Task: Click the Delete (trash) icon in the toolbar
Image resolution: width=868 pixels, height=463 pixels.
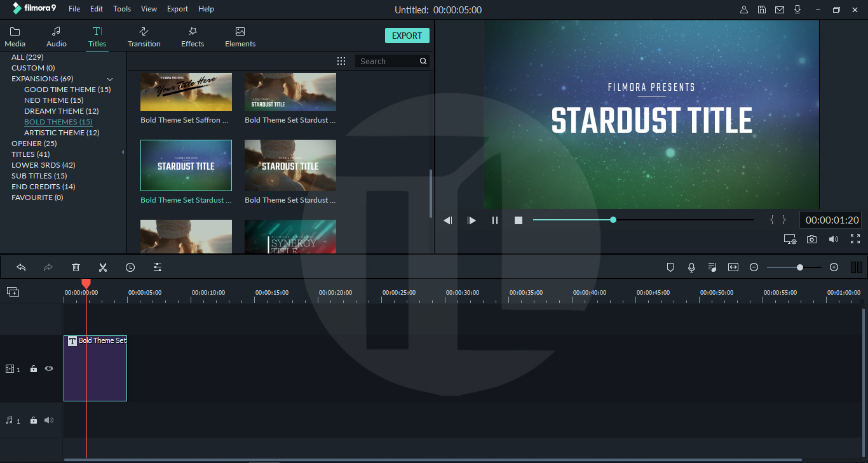Action: tap(76, 267)
